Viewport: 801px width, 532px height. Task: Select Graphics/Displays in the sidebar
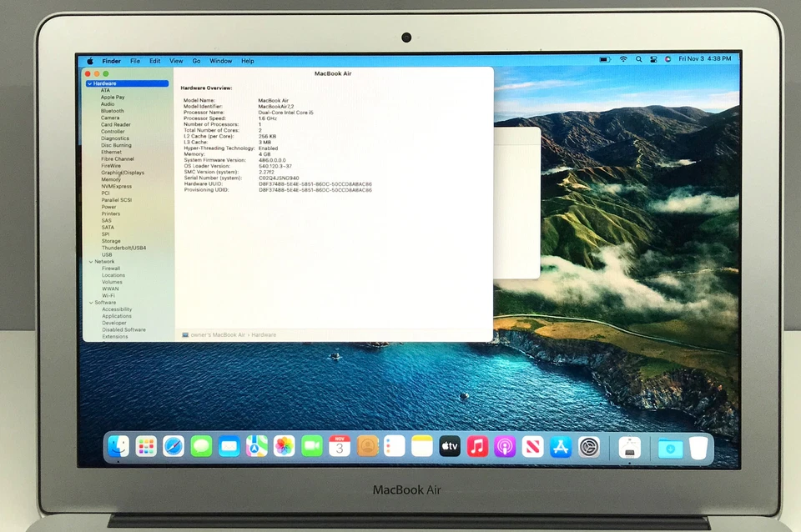coord(123,173)
